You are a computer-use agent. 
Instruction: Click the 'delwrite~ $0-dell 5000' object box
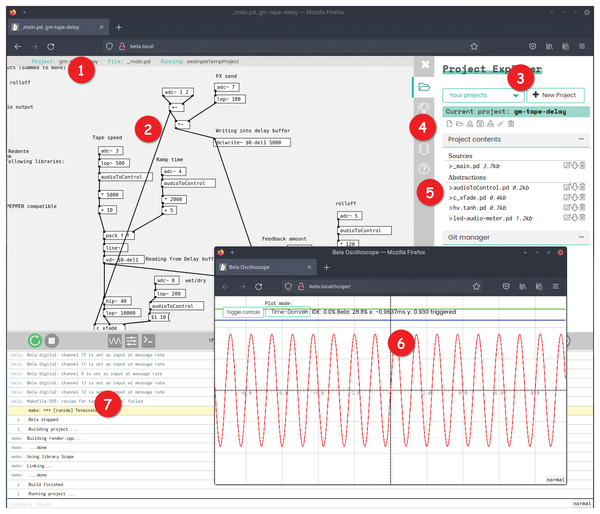point(252,142)
